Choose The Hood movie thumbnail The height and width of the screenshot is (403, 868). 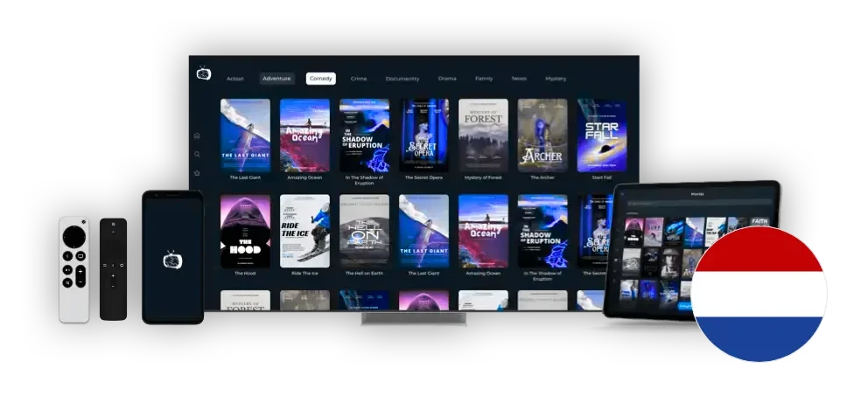tap(245, 230)
